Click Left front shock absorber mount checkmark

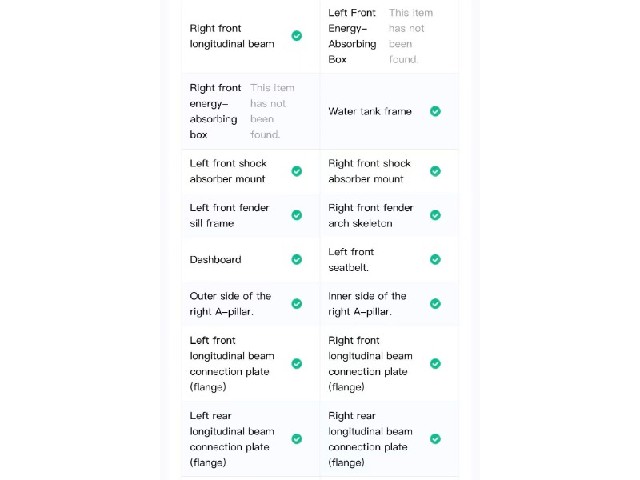pos(297,171)
